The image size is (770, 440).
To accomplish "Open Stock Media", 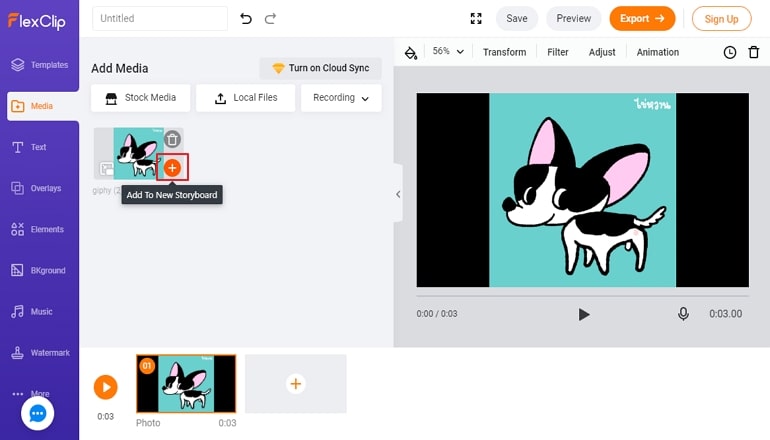I will (x=140, y=98).
